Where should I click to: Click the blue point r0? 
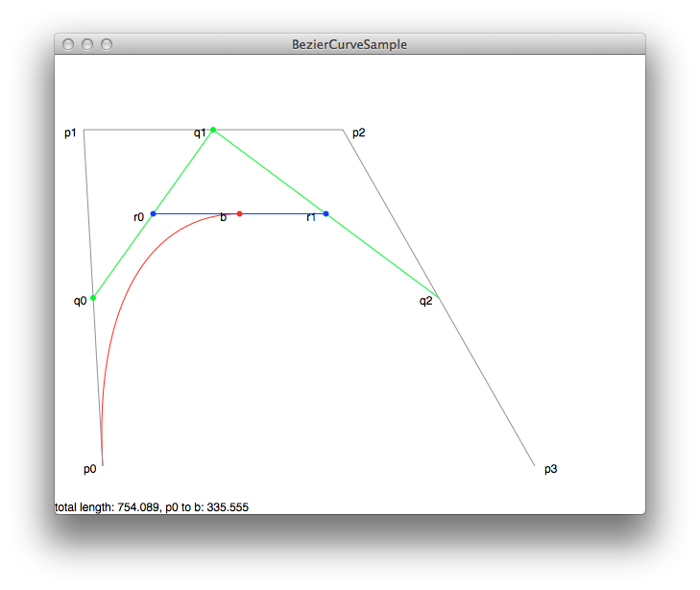(x=153, y=214)
